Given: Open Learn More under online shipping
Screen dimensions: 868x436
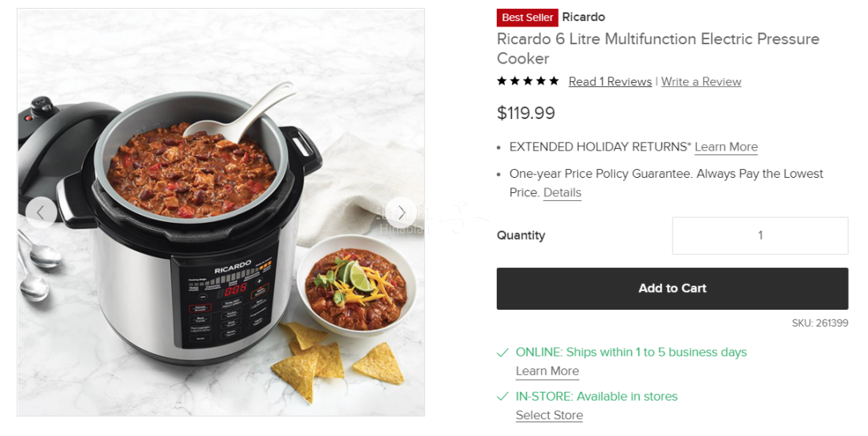Looking at the screenshot, I should (x=547, y=371).
